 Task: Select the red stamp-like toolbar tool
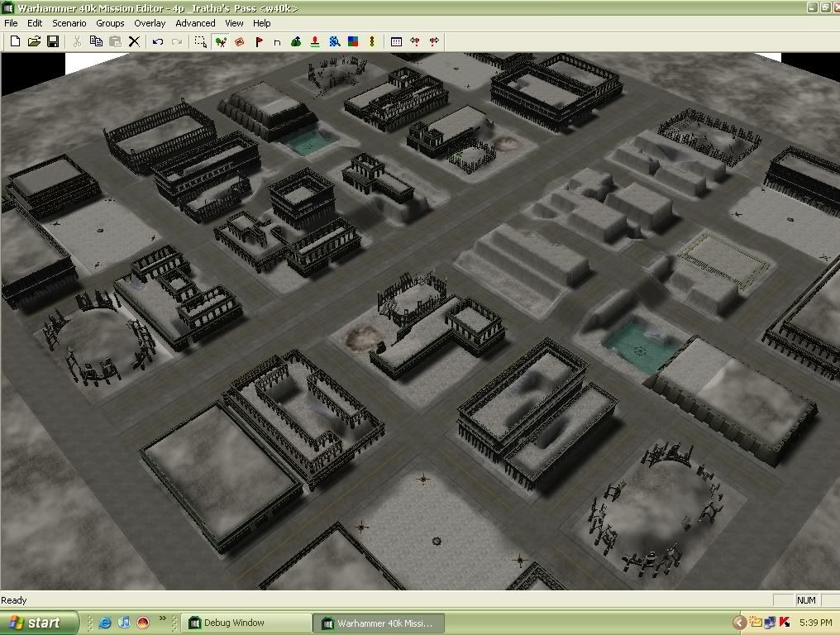(240, 41)
